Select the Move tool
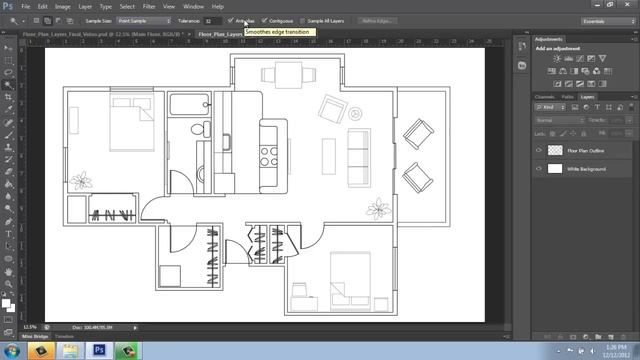 tap(8, 48)
